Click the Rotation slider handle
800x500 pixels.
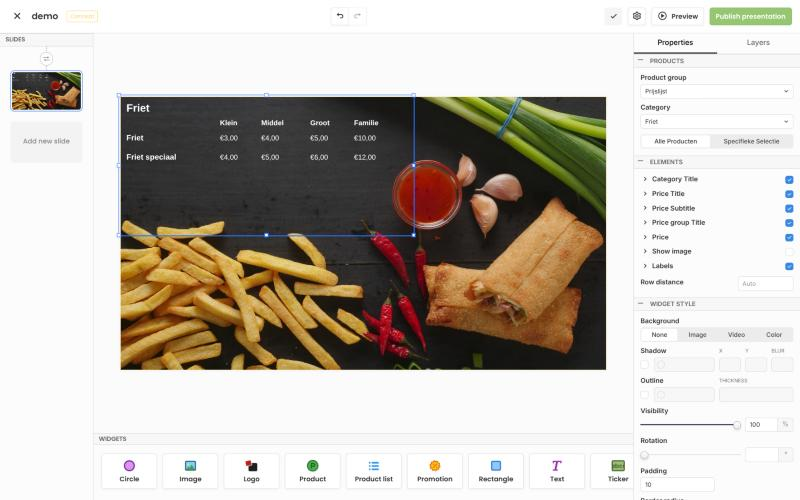tap(644, 455)
